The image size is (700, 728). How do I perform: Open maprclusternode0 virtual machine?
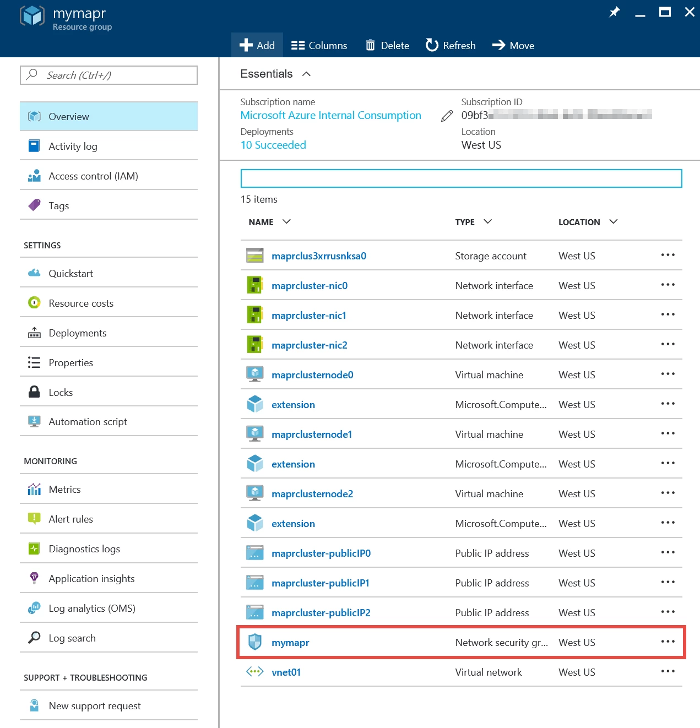[x=312, y=375]
